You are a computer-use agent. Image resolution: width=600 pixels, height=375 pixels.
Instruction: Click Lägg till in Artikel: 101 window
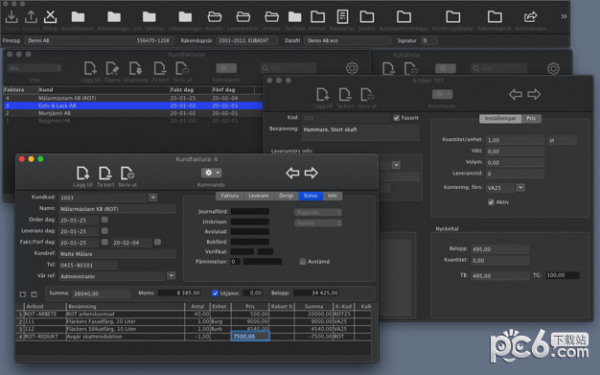(x=322, y=95)
